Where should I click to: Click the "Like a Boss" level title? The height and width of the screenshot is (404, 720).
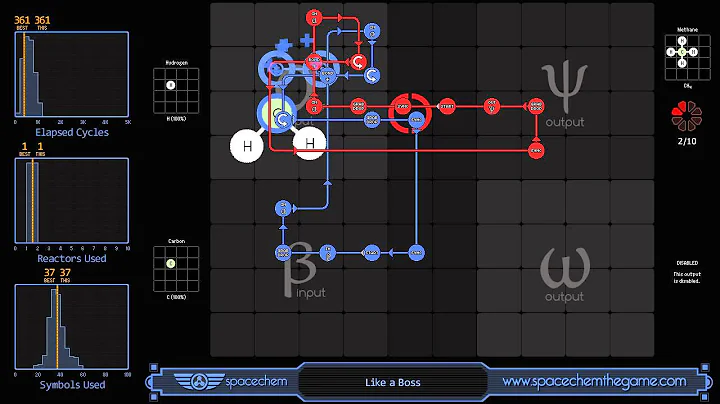(x=393, y=382)
